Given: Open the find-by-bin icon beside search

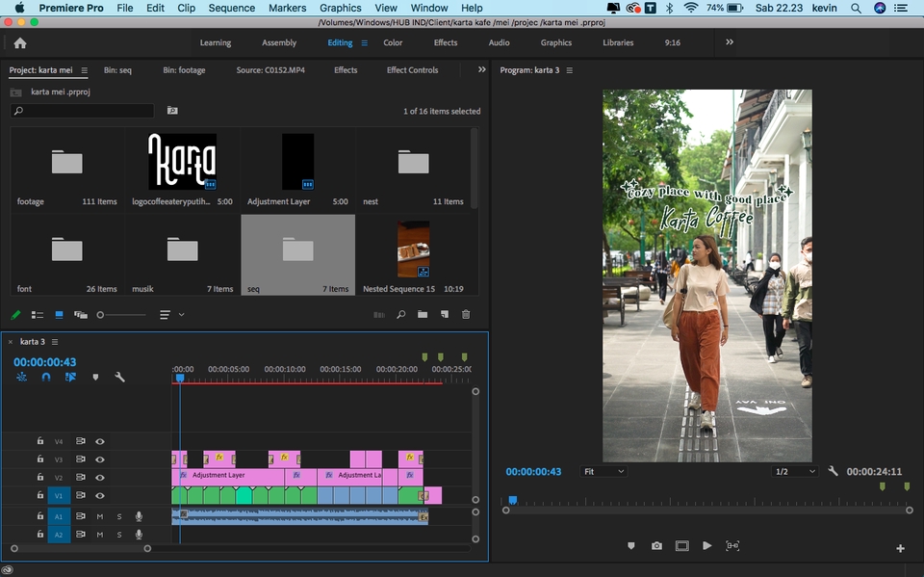Looking at the screenshot, I should [172, 111].
